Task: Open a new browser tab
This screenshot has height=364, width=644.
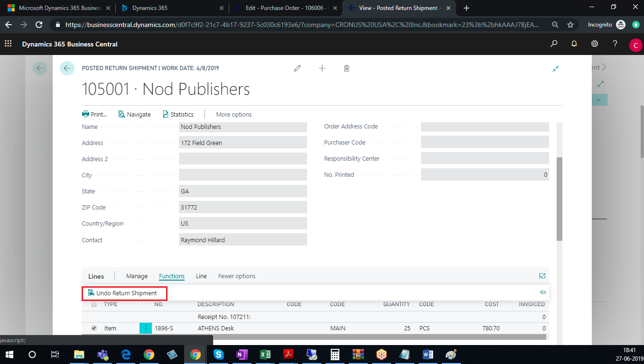Action: click(x=467, y=8)
